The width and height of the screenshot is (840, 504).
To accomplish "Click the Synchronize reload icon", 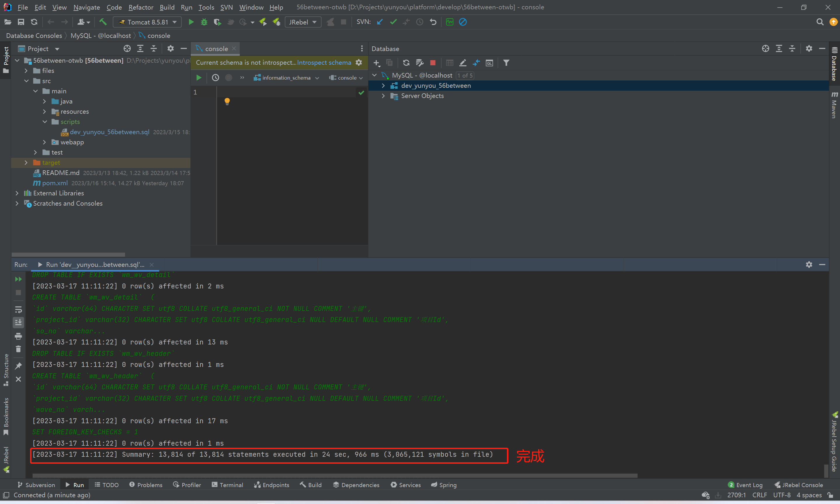I will pos(34,22).
